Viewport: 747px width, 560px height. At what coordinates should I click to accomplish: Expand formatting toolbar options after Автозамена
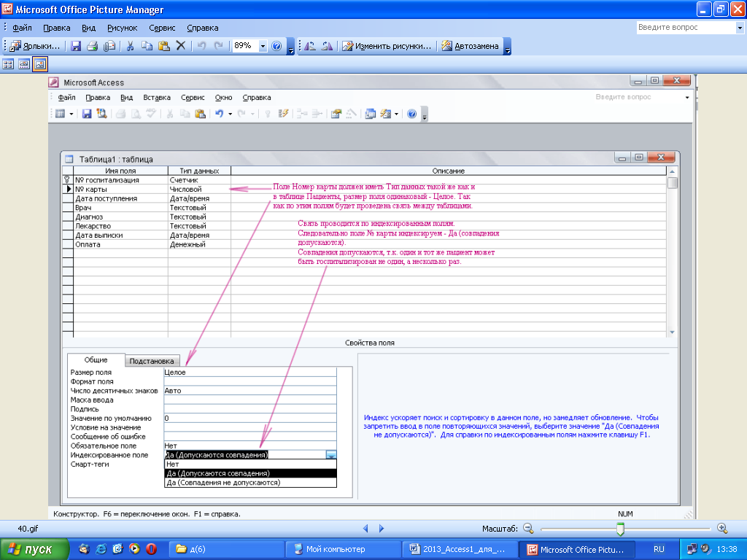pos(508,47)
